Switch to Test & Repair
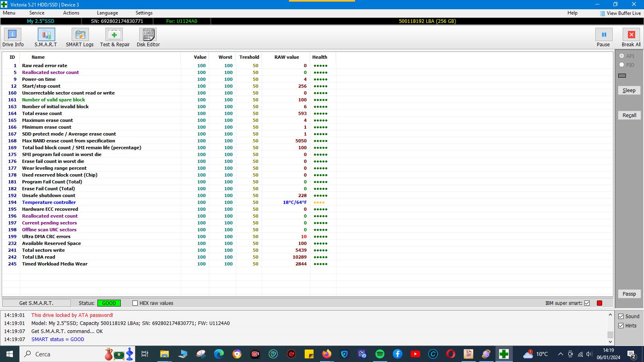644x362 pixels. 115,38
